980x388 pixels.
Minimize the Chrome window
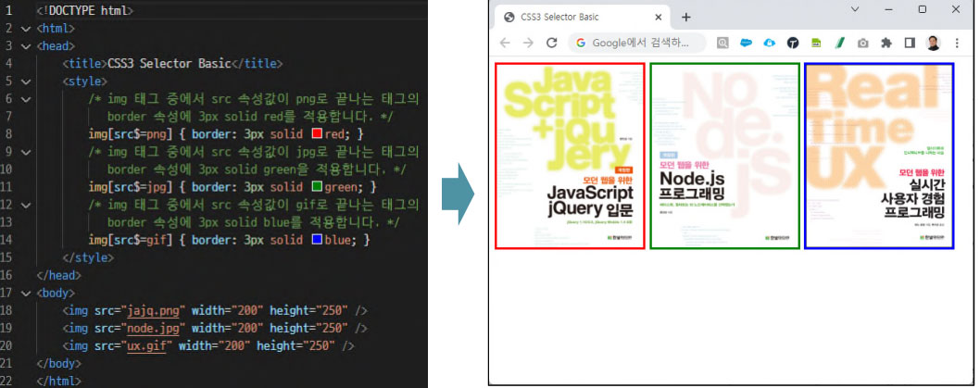click(888, 8)
